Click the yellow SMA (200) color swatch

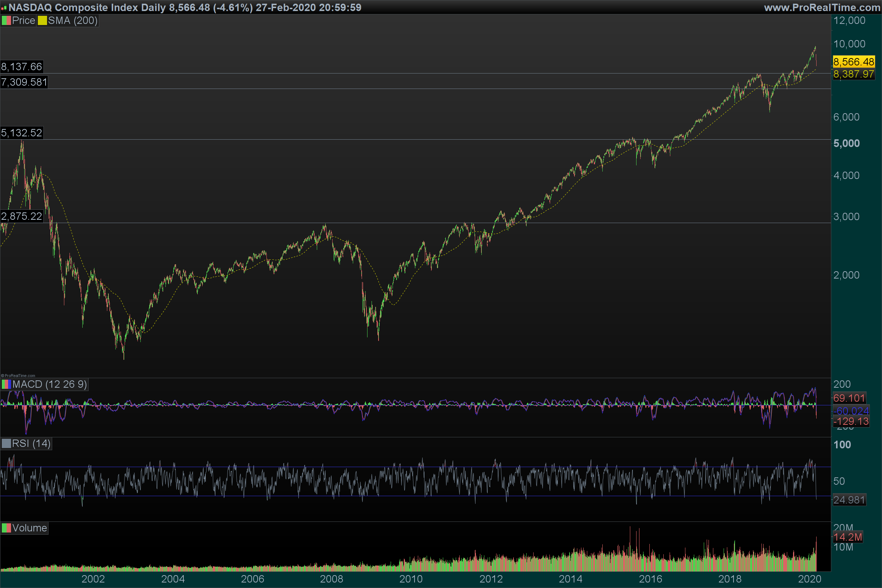pyautogui.click(x=42, y=21)
